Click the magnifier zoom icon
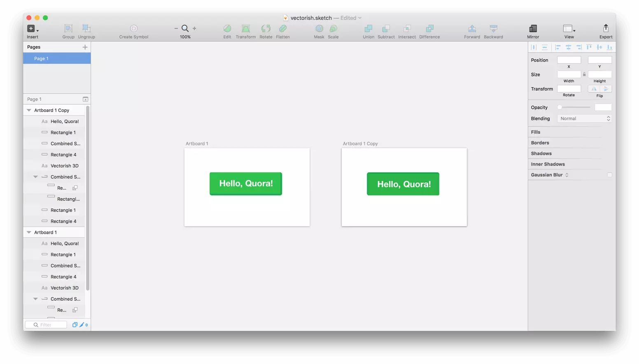The height and width of the screenshot is (364, 639). point(185,28)
